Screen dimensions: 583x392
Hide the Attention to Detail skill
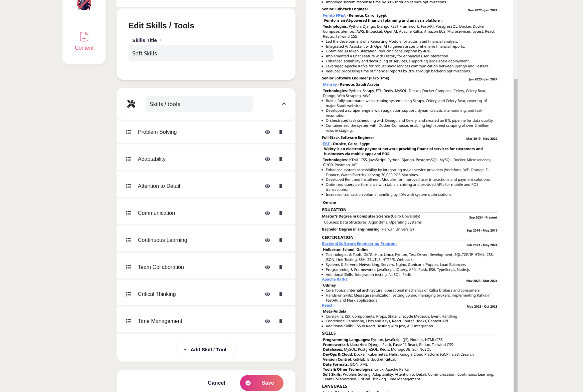(267, 186)
